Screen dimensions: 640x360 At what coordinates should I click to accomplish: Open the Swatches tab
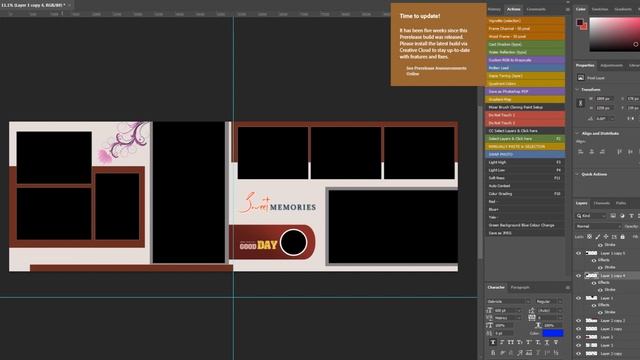pos(600,9)
